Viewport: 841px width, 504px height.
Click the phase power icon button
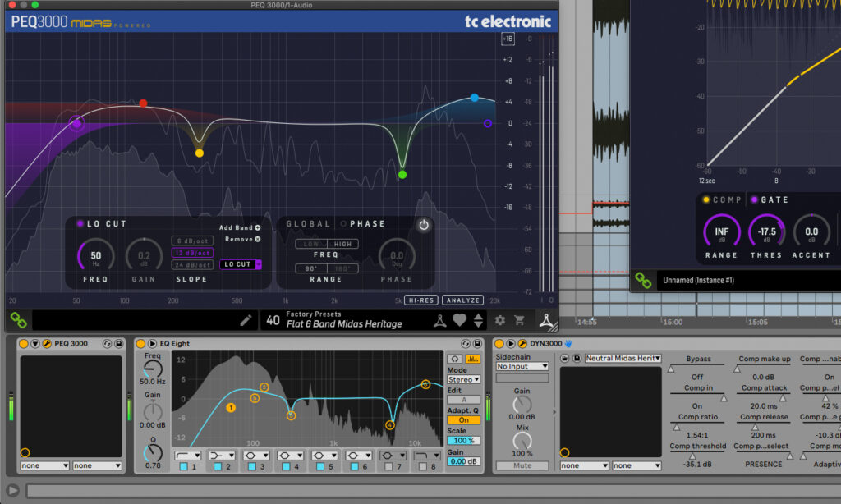click(424, 224)
